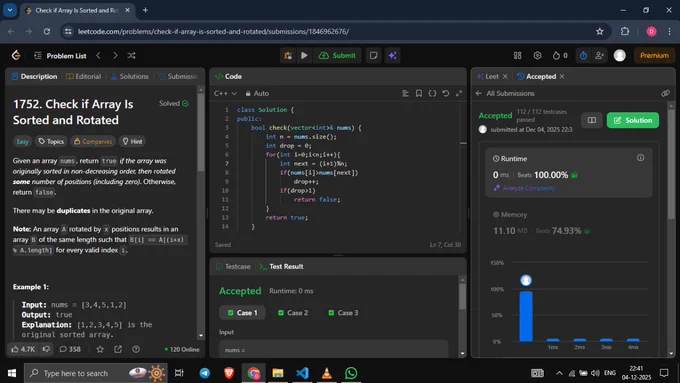View the streak fire counter
The width and height of the screenshot is (680, 383).
pos(560,56)
